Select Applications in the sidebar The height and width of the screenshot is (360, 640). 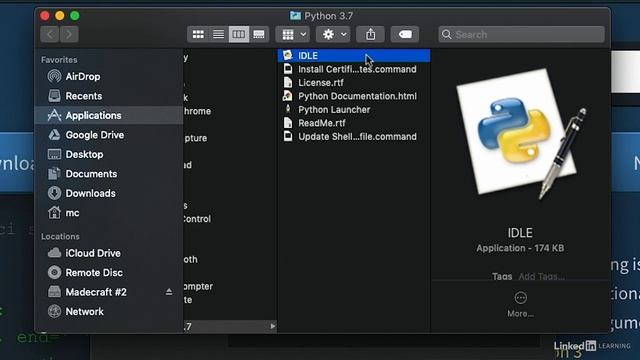tap(109, 116)
